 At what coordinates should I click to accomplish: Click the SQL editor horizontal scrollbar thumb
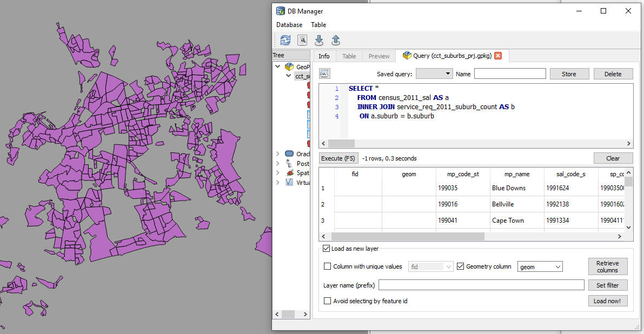[341, 144]
